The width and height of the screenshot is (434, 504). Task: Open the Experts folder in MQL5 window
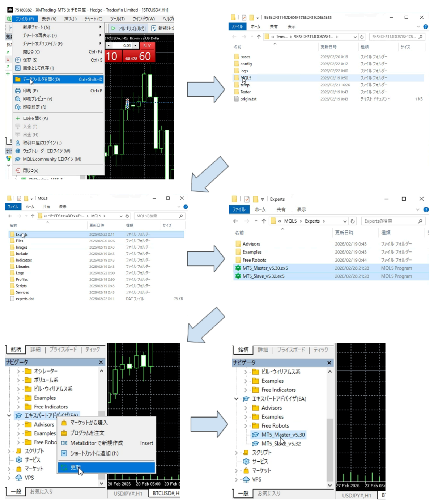coord(21,234)
